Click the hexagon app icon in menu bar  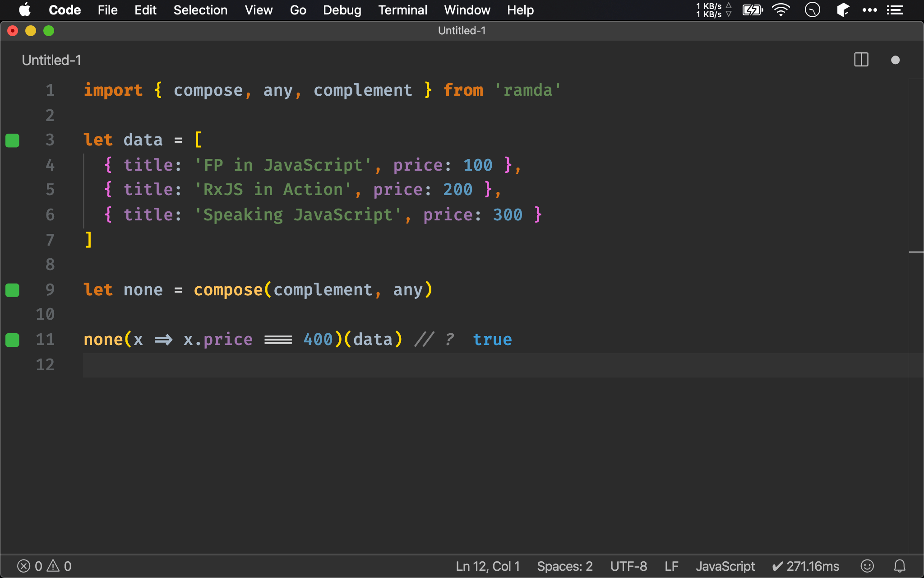843,10
